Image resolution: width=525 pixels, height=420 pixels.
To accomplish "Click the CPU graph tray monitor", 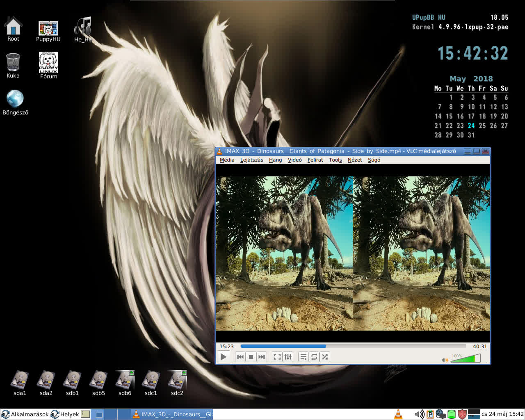I will [474, 414].
